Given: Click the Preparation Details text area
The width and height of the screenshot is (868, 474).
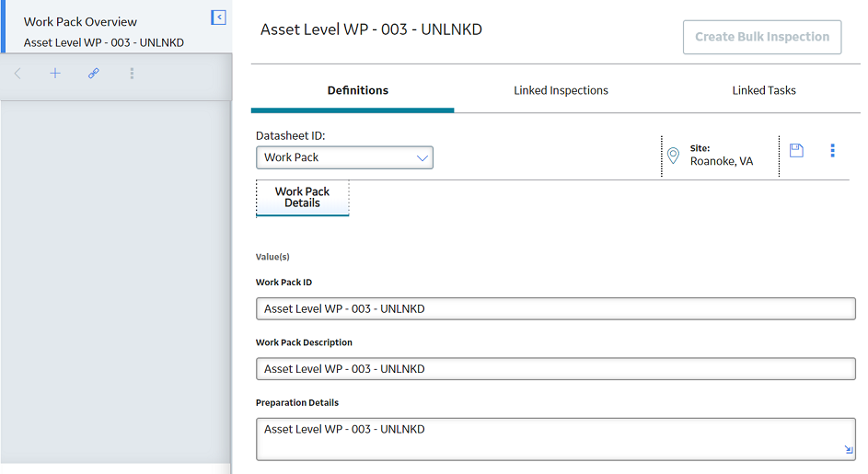Looking at the screenshot, I should (556, 439).
